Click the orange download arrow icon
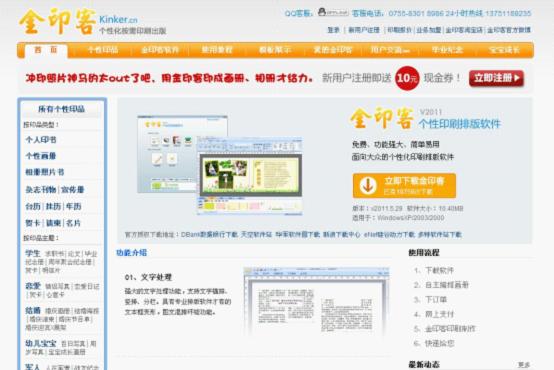 pyautogui.click(x=367, y=186)
